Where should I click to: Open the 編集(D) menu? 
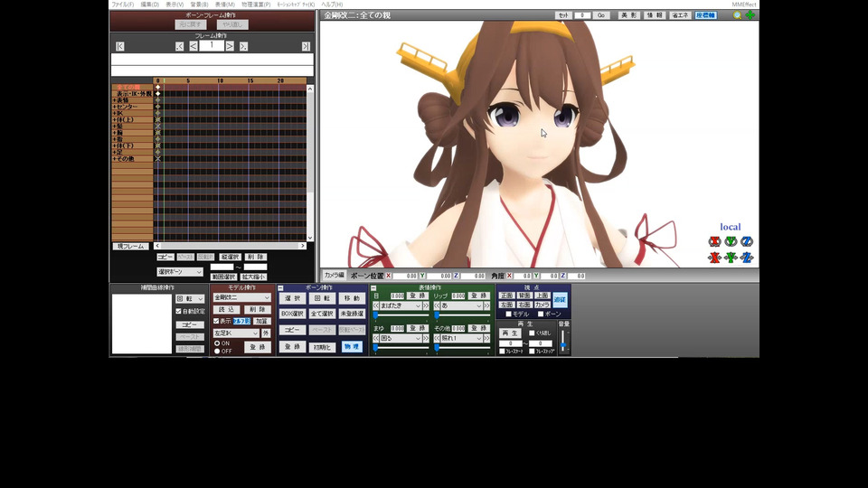click(x=149, y=5)
